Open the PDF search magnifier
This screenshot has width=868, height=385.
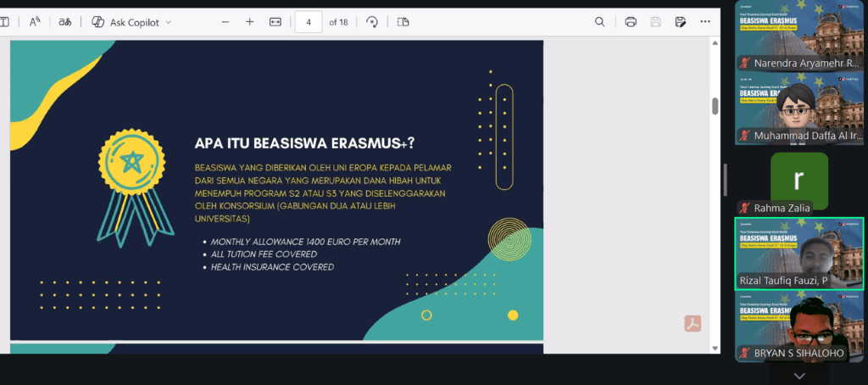pos(600,22)
